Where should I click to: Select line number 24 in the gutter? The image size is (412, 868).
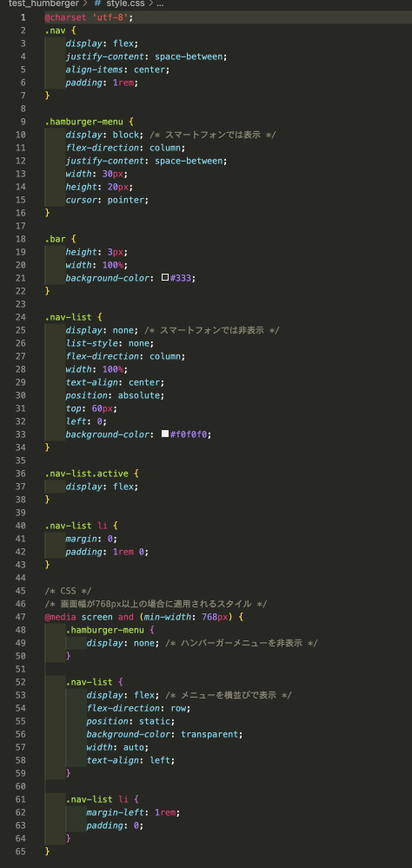point(21,317)
